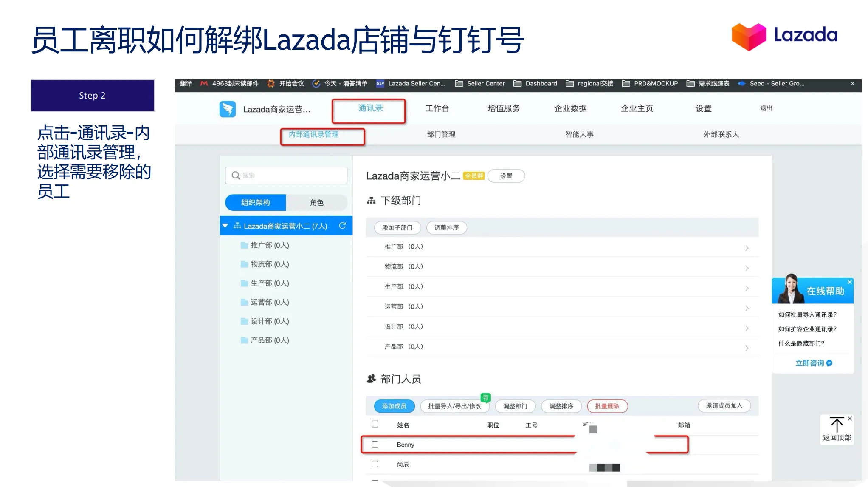Click the DingTalk logo icon
The image size is (868, 487).
(x=228, y=109)
